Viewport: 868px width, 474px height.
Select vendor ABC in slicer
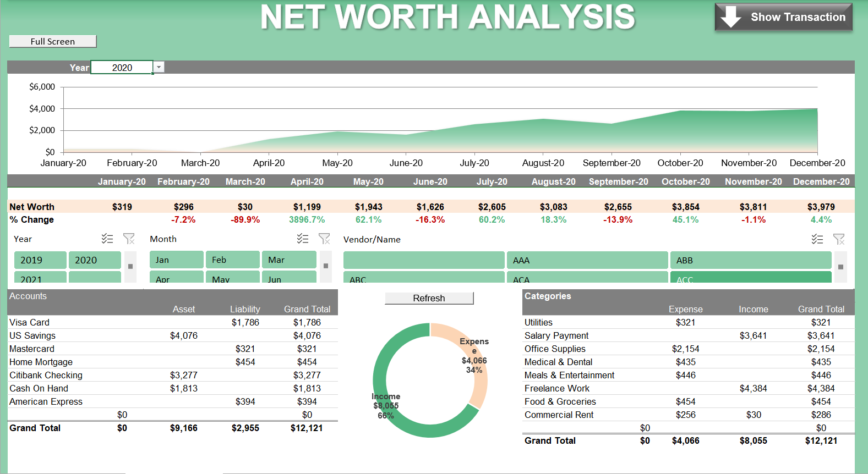pyautogui.click(x=424, y=277)
